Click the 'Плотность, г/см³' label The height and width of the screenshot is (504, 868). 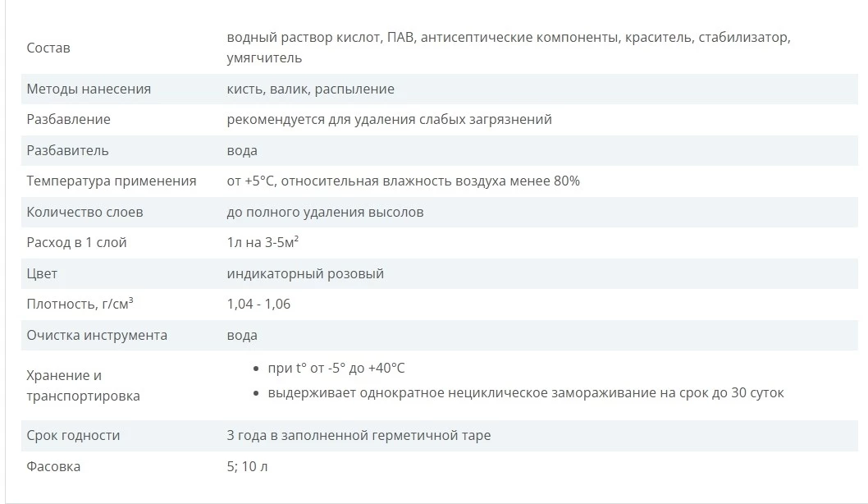click(80, 304)
